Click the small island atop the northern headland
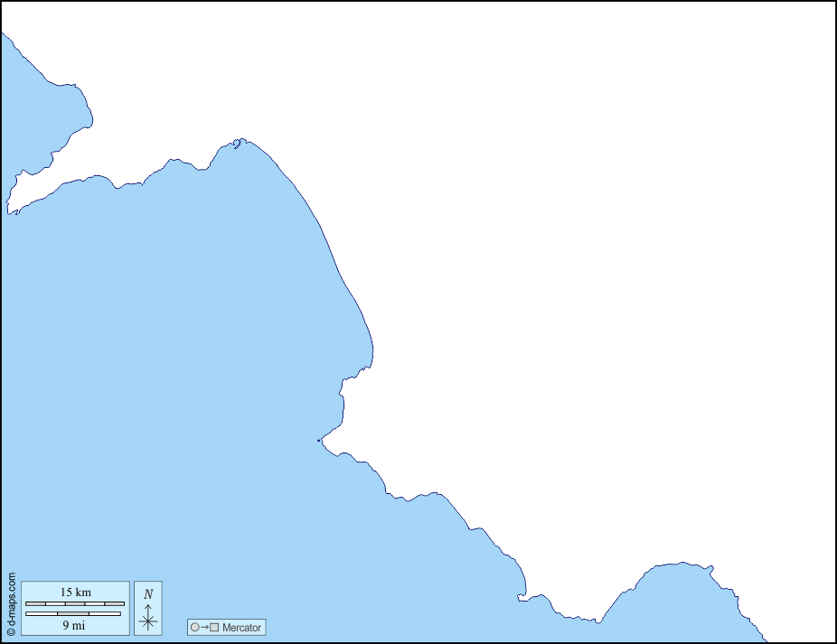837x644 pixels. click(237, 142)
